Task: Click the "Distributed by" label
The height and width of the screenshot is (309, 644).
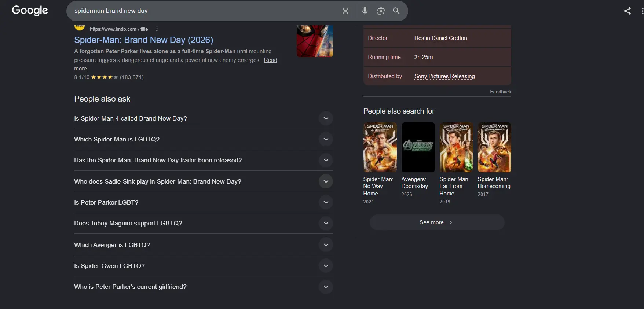Action: pos(385,76)
